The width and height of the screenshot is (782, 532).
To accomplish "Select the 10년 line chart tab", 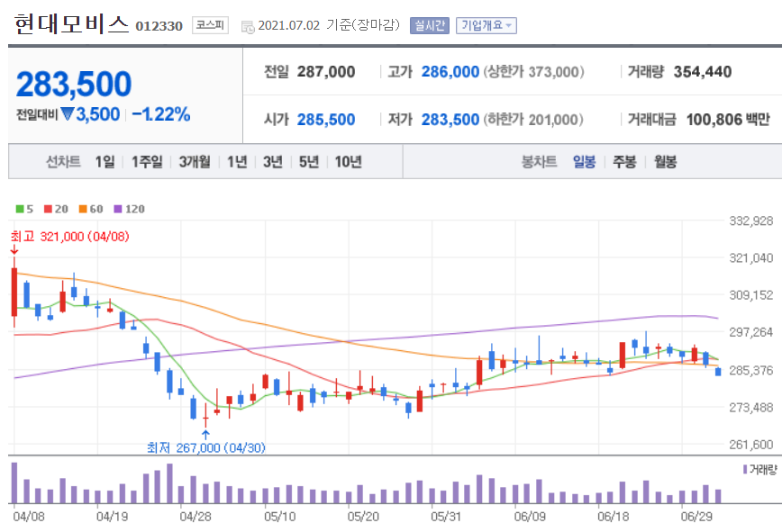I will [348, 161].
